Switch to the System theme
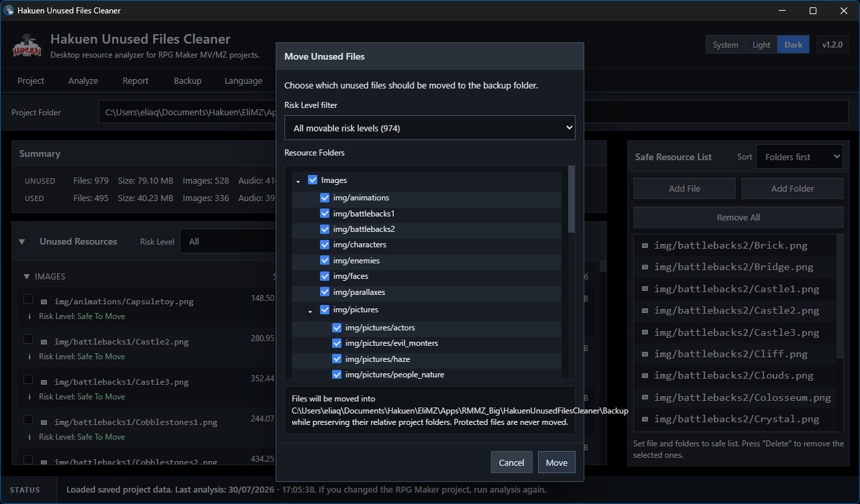 [x=725, y=45]
